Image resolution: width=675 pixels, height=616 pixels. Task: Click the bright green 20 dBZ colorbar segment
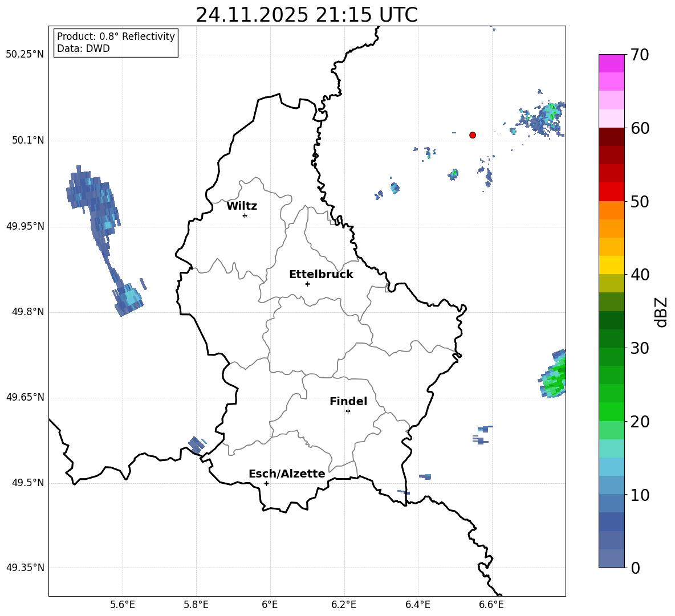[611, 411]
